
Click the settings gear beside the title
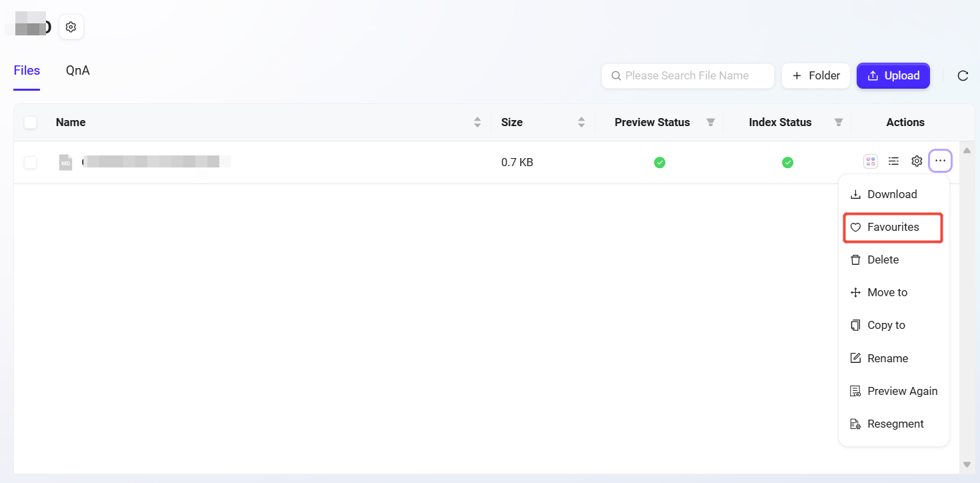pos(71,27)
